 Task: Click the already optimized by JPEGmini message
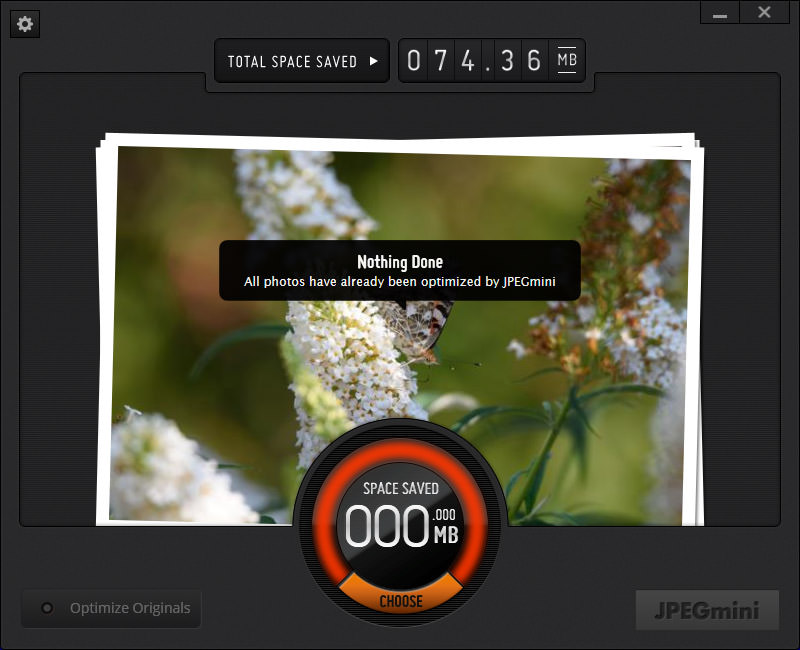click(x=399, y=283)
